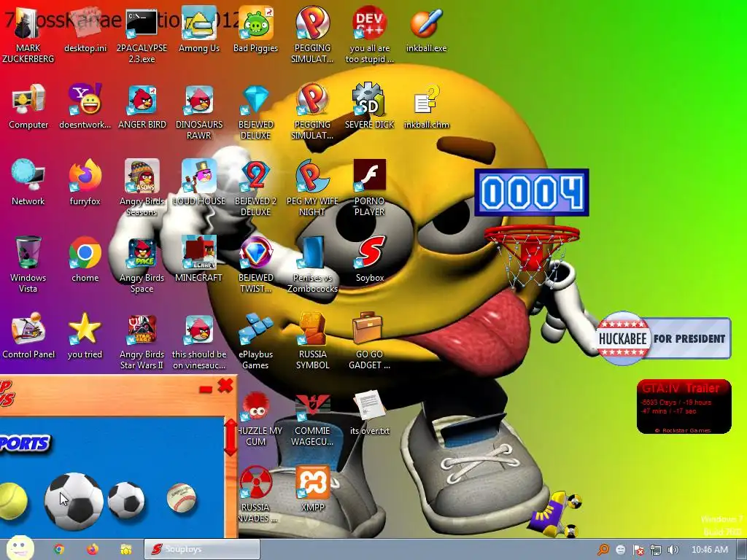Image resolution: width=747 pixels, height=560 pixels.
Task: Close the Souptoys toybox with red X
Action: (225, 385)
